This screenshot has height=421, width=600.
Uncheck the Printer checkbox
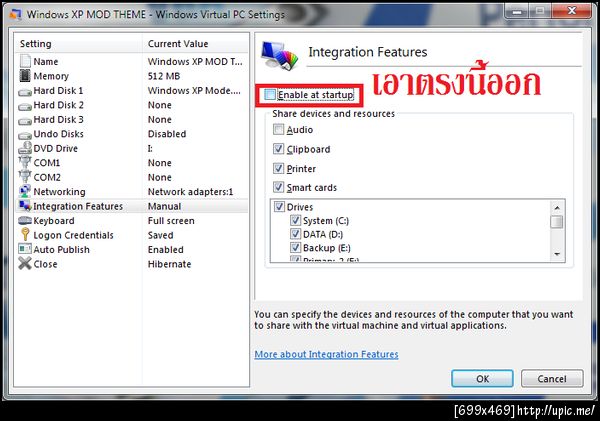[279, 168]
